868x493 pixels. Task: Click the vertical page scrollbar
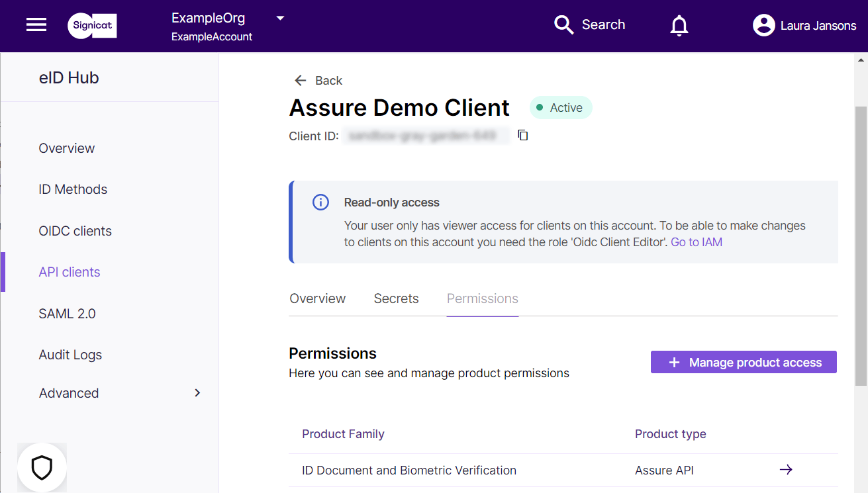pos(861,245)
